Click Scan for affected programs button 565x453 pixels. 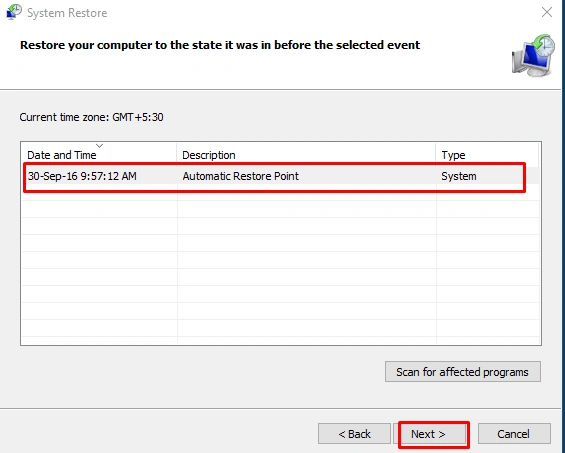point(463,372)
